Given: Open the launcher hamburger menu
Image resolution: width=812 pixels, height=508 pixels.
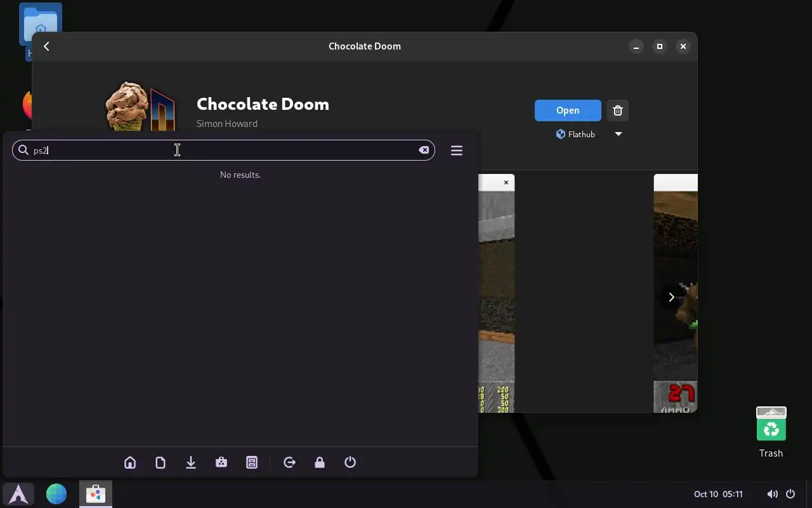Looking at the screenshot, I should pyautogui.click(x=457, y=150).
